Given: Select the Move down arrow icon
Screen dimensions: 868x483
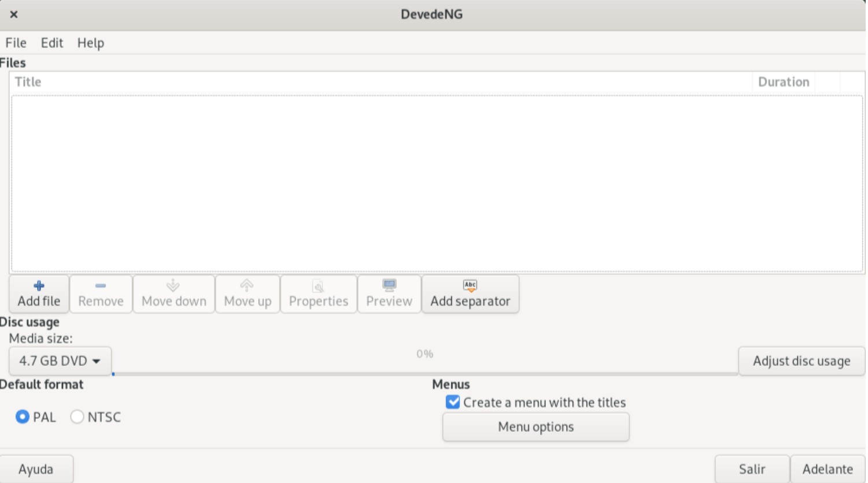Looking at the screenshot, I should pos(173,287).
